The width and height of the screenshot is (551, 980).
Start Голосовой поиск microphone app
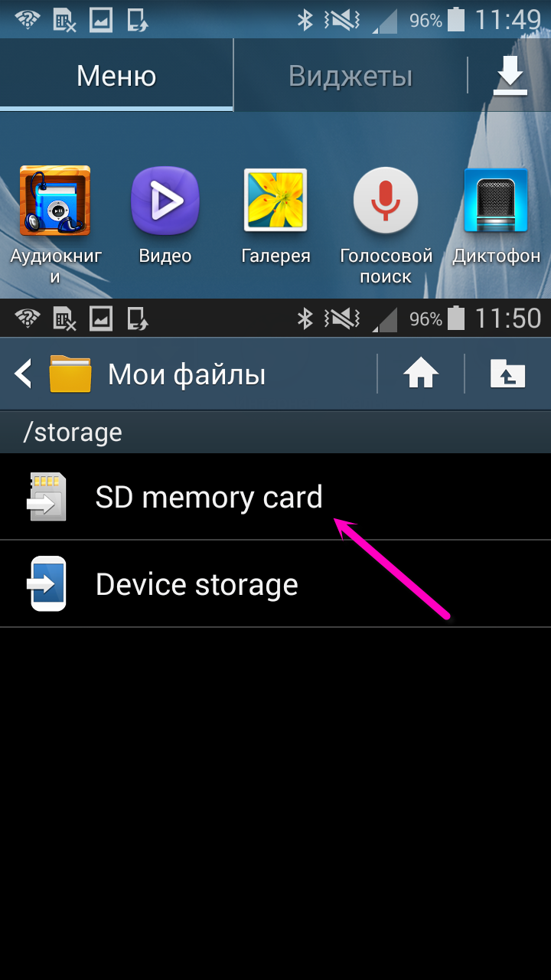(386, 201)
